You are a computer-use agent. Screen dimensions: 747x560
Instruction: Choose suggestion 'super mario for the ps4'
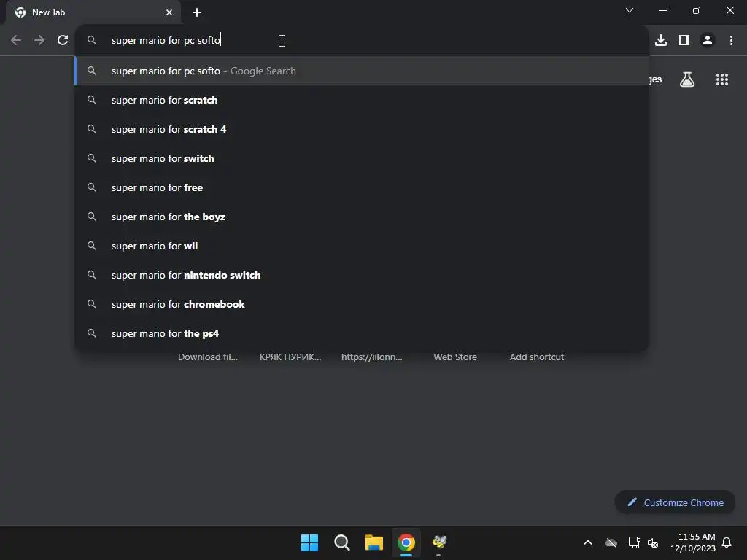click(x=361, y=333)
